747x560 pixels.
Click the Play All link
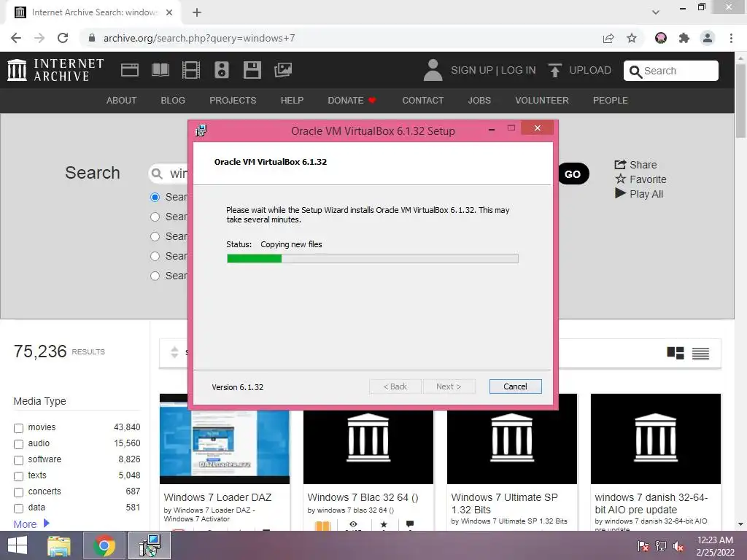639,194
